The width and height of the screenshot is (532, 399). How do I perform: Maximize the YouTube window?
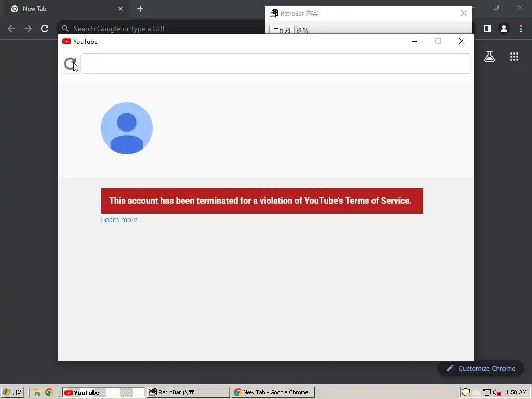tap(437, 41)
